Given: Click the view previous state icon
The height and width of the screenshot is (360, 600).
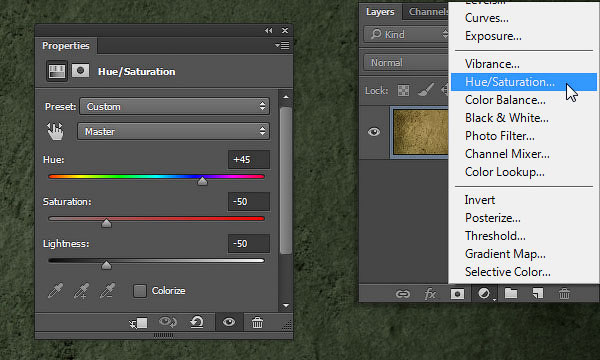Looking at the screenshot, I should pyautogui.click(x=168, y=323).
